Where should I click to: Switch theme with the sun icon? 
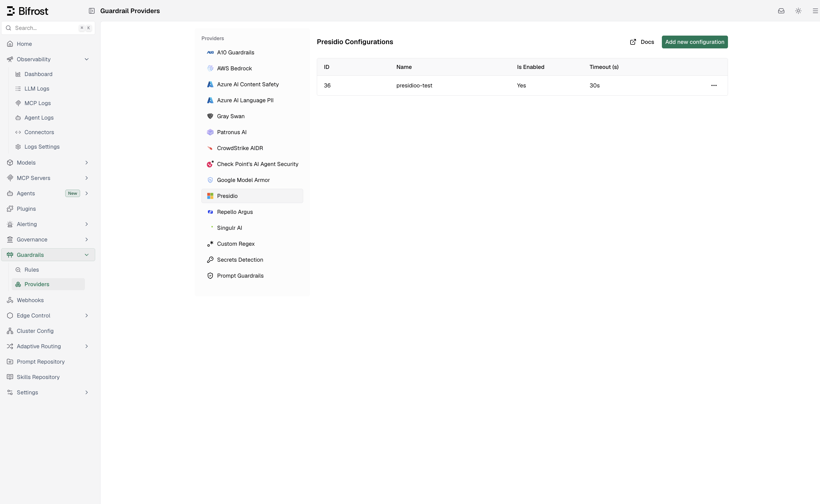tap(798, 11)
